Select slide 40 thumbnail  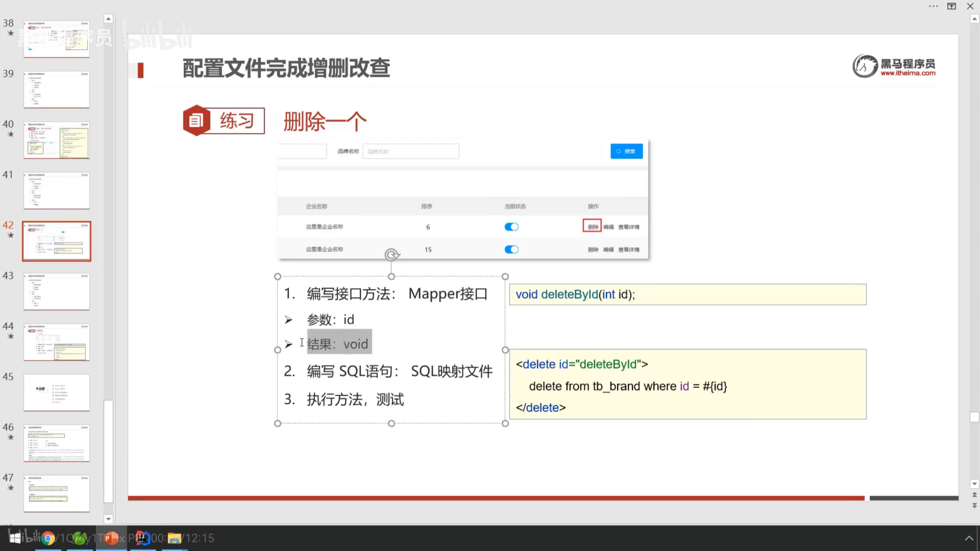57,140
